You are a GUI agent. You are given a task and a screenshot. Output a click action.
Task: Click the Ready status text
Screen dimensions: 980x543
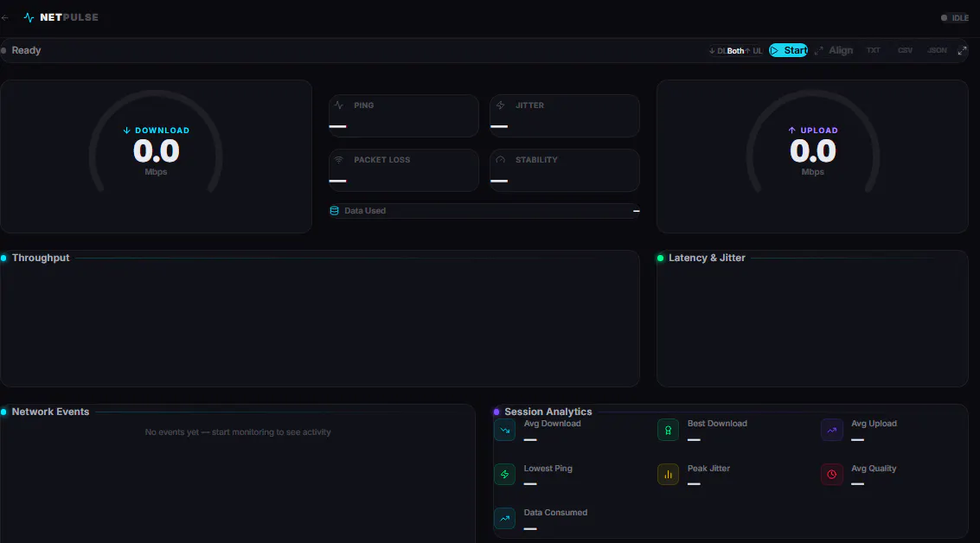click(x=26, y=51)
